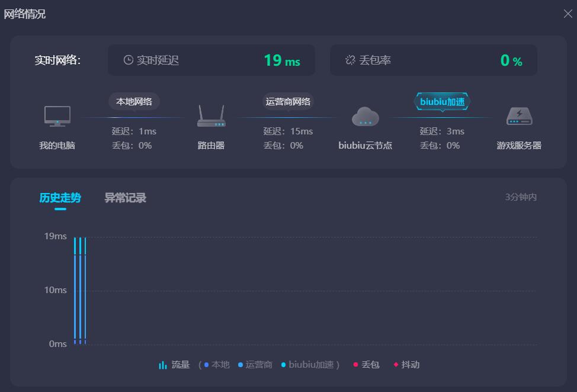Click the clock icon beside 实时延迟

128,60
